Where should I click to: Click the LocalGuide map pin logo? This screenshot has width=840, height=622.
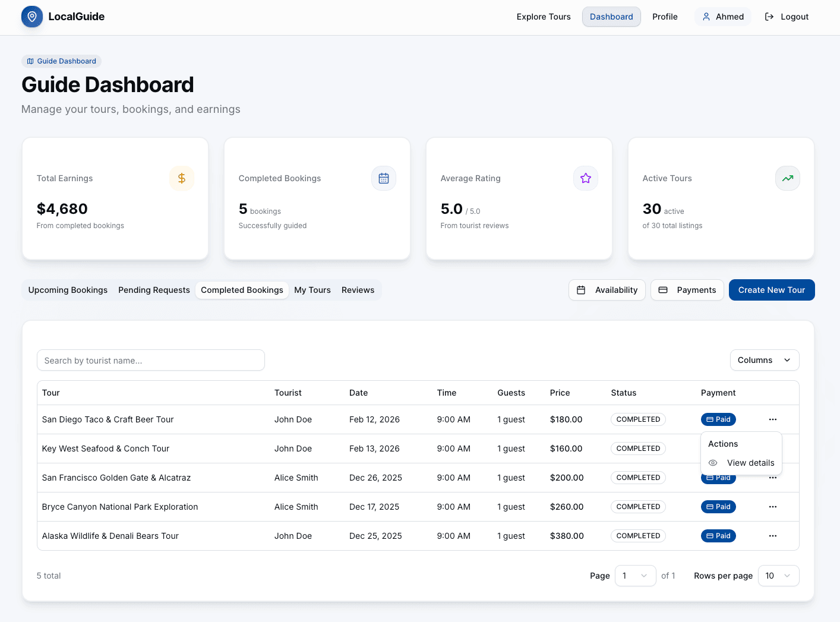(x=31, y=17)
